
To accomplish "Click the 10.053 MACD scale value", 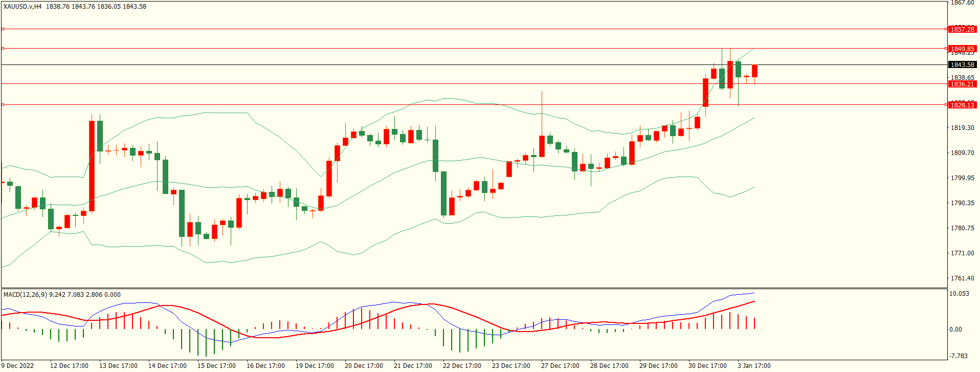I will 959,294.
